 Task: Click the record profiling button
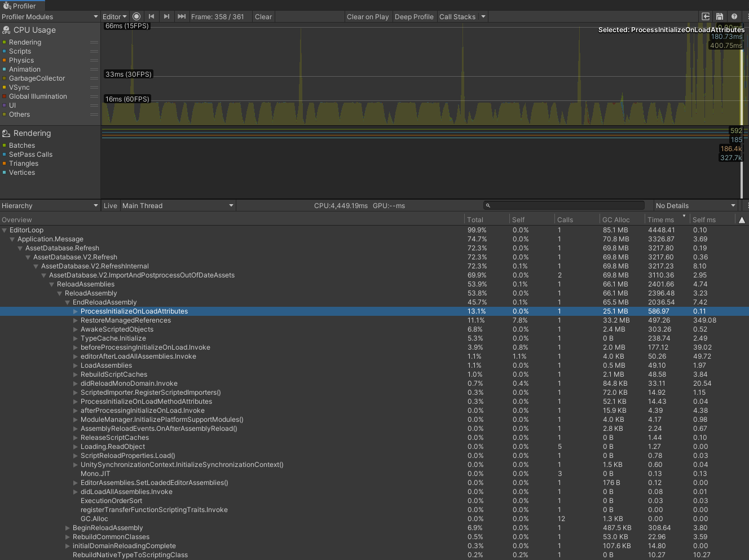[x=136, y=16]
